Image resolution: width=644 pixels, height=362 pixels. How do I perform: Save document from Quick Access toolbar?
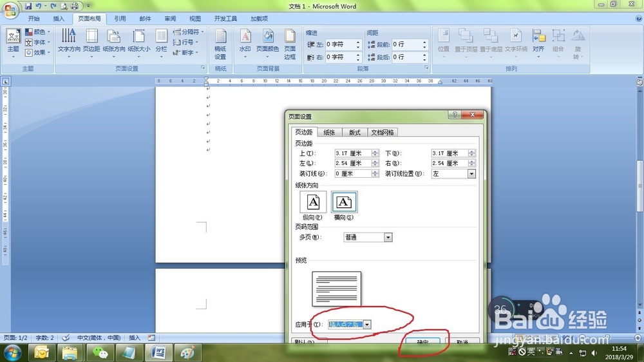(x=28, y=6)
